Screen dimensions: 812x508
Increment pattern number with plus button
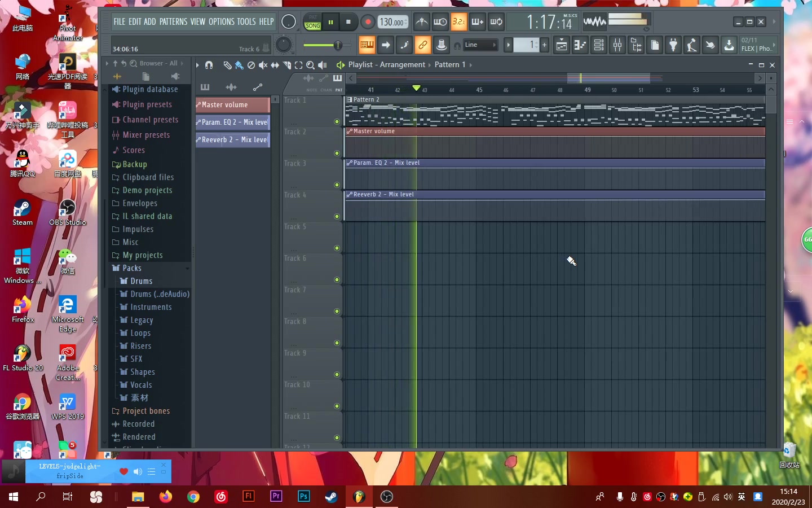pyautogui.click(x=544, y=45)
